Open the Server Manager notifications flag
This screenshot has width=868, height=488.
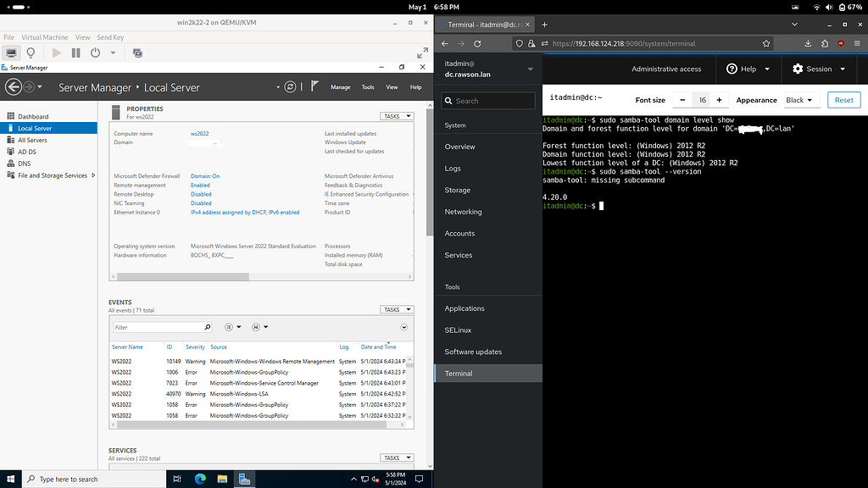point(314,86)
